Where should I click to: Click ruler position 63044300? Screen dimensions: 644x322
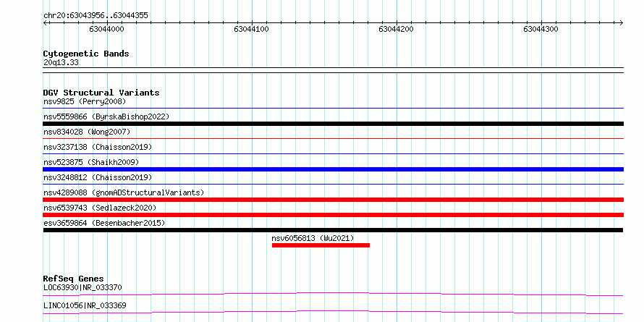[541, 29]
